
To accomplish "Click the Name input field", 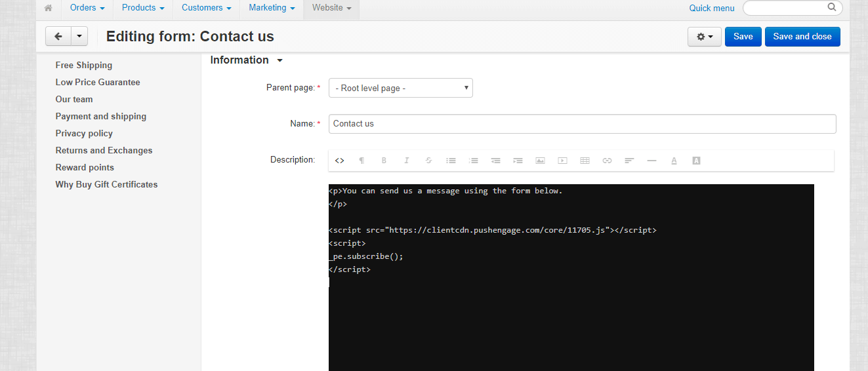I will tap(582, 124).
